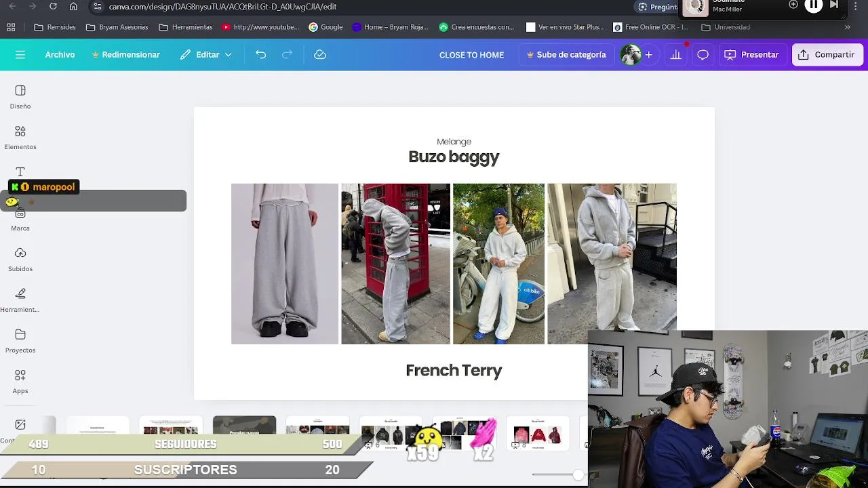Screen dimensions: 868x488
Task: Check the cloud save status icon
Action: pos(320,54)
